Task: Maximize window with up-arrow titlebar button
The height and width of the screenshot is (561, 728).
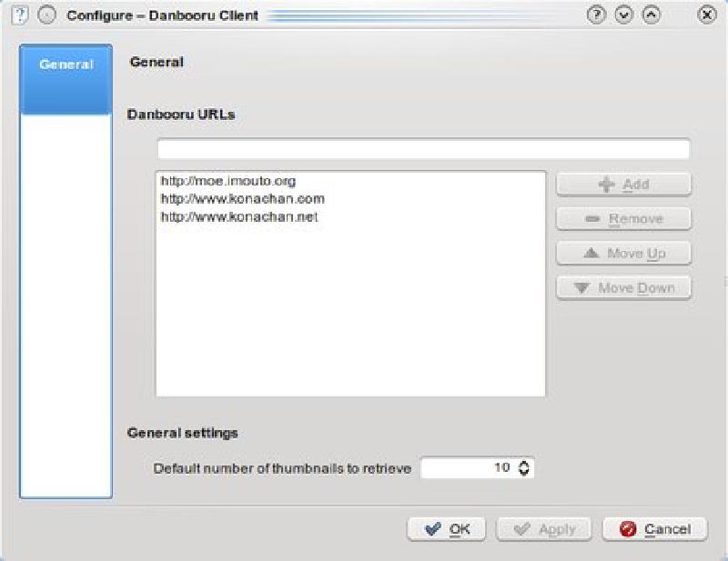Action: (x=651, y=15)
